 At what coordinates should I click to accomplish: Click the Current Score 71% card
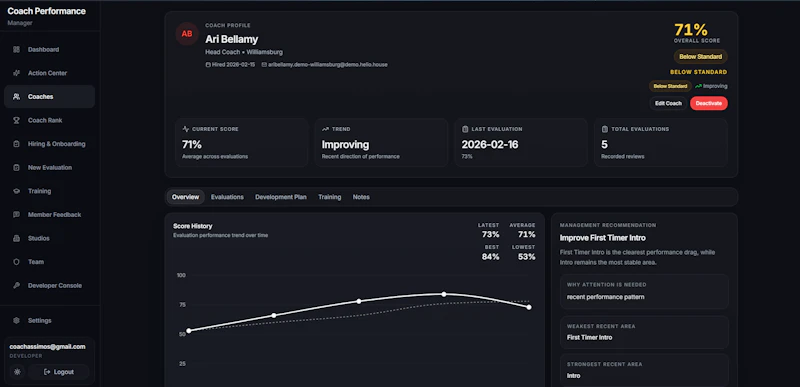(242, 142)
